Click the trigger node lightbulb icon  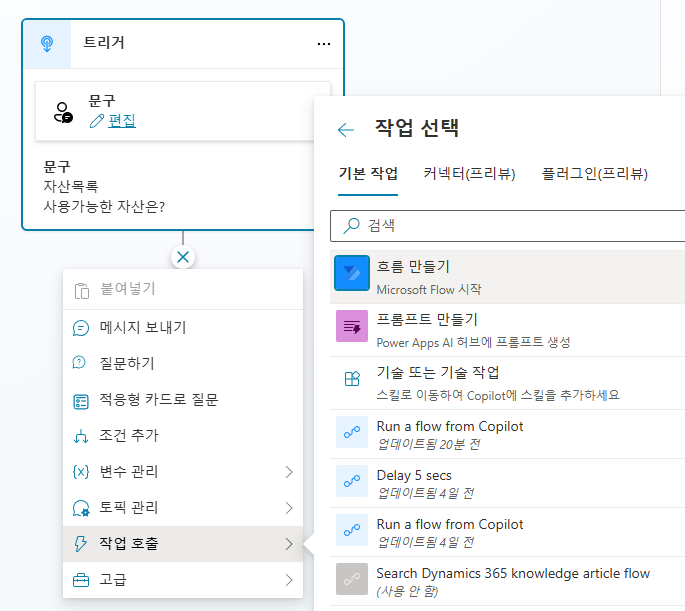[46, 44]
